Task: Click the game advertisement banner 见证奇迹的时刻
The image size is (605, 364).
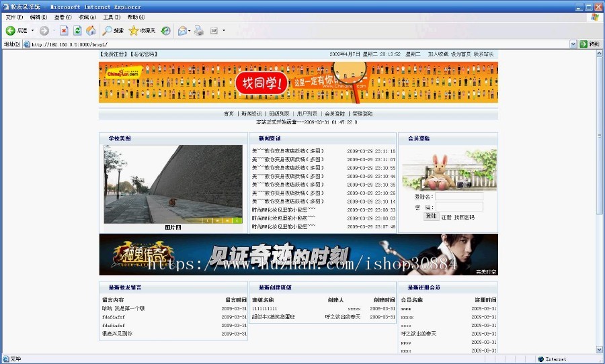Action: point(298,255)
